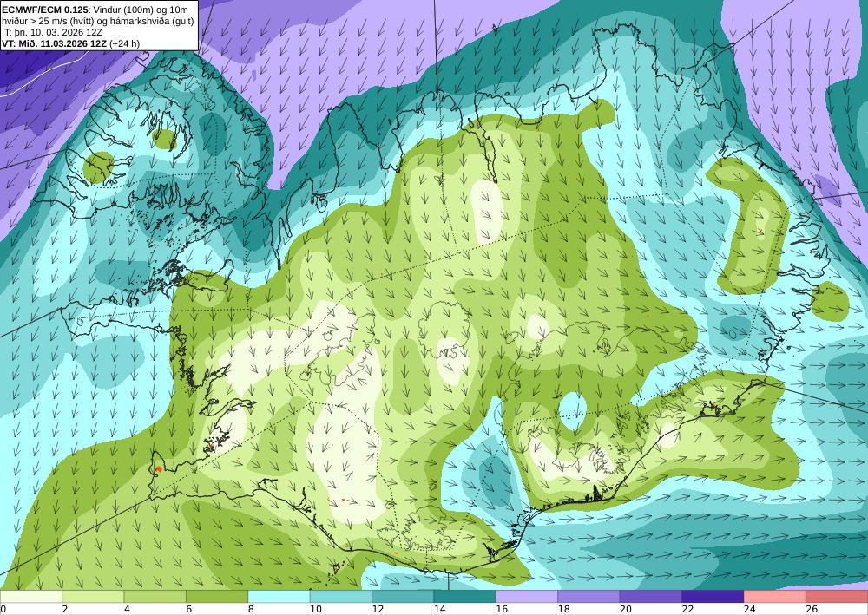Click the legend scale label "6"
Image resolution: width=868 pixels, height=615 pixels.
188,609
